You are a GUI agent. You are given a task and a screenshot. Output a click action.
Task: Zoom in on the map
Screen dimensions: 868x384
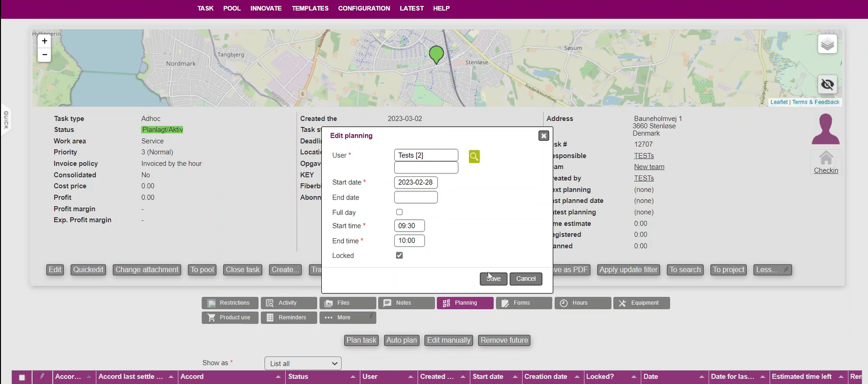click(x=45, y=41)
